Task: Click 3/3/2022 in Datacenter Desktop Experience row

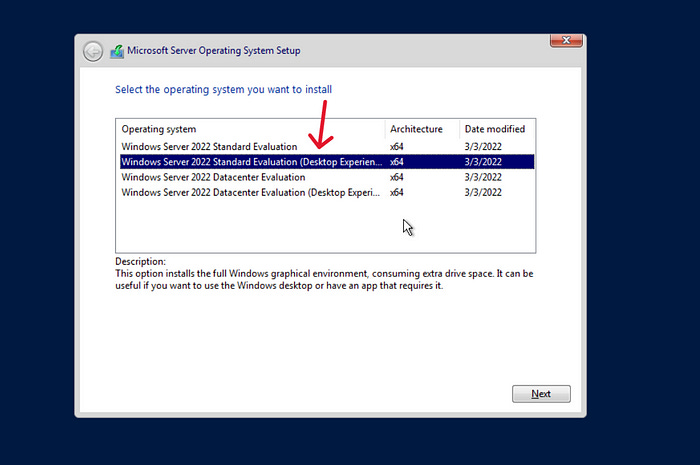Action: pos(483,192)
